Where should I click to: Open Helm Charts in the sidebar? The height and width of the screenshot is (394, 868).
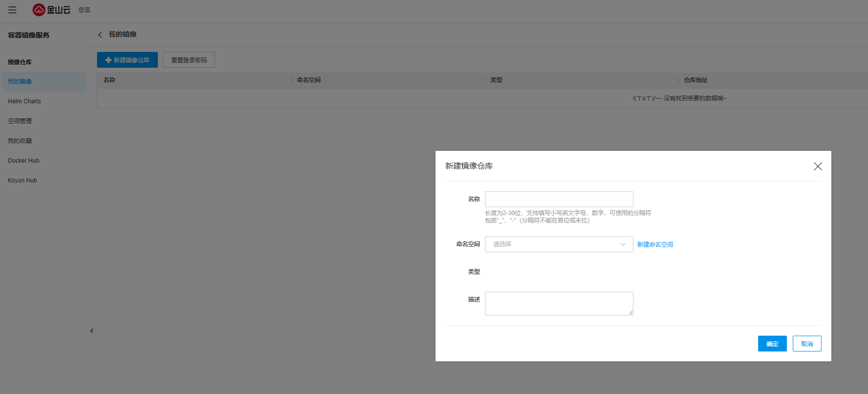coord(24,101)
